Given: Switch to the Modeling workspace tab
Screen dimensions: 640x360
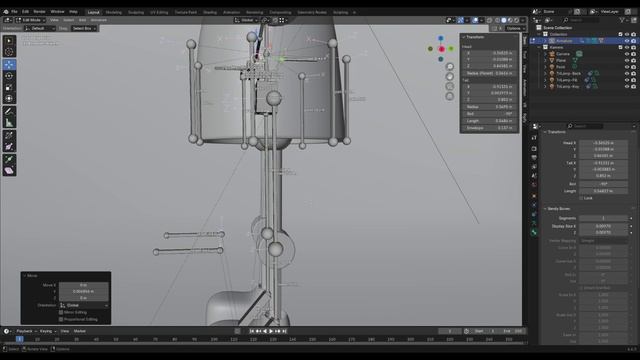Looking at the screenshot, I should pyautogui.click(x=113, y=13).
